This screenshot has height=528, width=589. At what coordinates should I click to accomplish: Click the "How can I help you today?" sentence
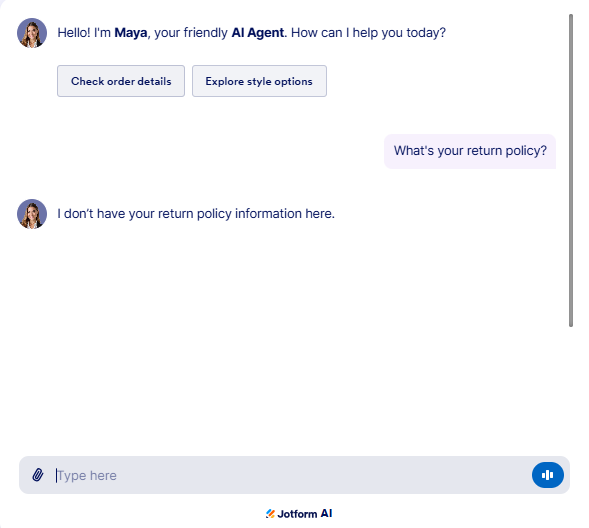(x=368, y=33)
